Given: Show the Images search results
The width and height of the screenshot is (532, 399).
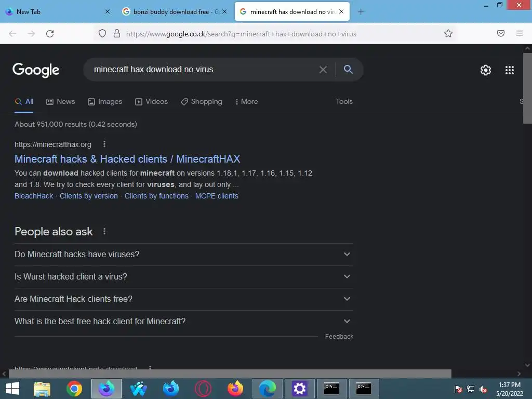Looking at the screenshot, I should (105, 101).
